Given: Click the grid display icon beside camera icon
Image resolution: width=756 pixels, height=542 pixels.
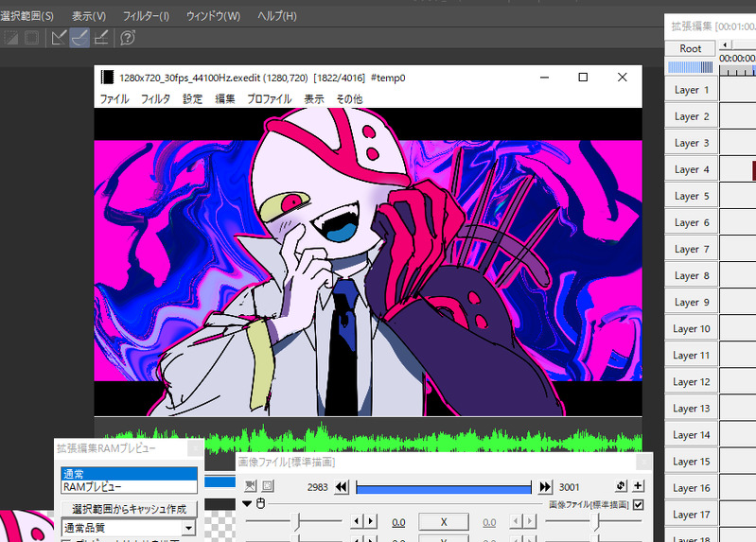Looking at the screenshot, I should click(268, 486).
